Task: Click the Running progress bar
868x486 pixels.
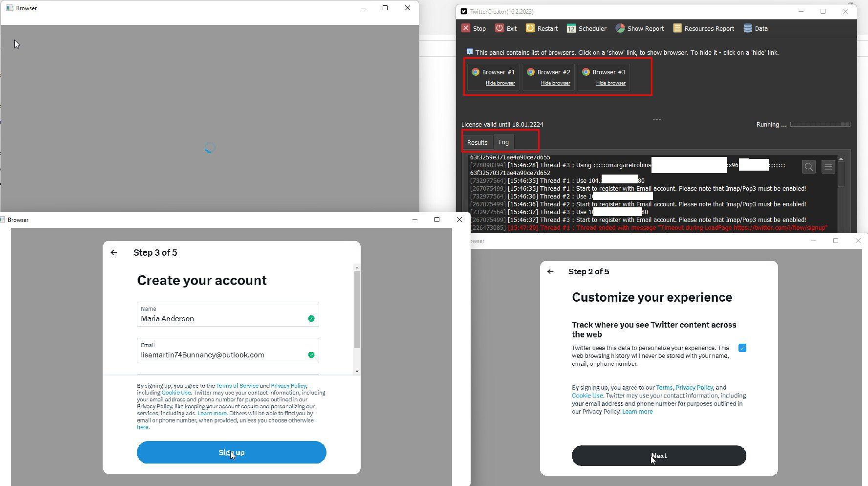Action: [x=820, y=124]
